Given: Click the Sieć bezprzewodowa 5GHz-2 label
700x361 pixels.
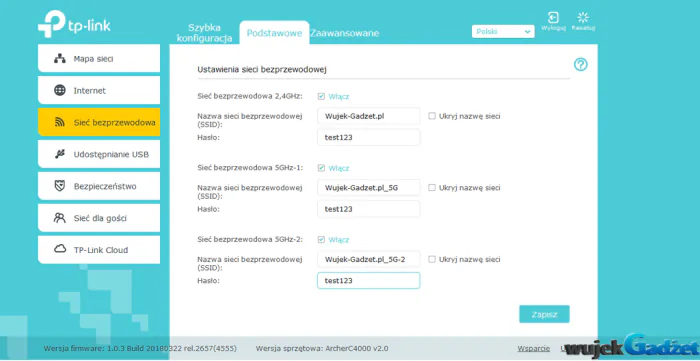Looking at the screenshot, I should coord(250,239).
